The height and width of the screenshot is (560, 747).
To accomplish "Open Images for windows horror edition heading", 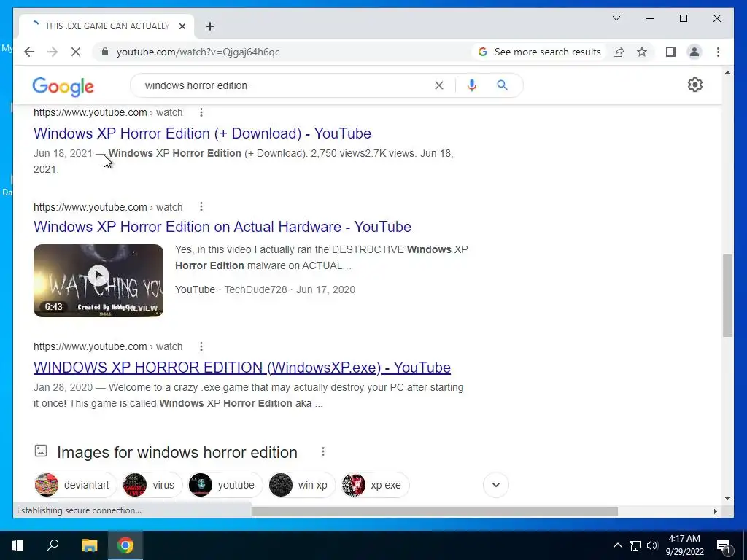I will tap(177, 452).
